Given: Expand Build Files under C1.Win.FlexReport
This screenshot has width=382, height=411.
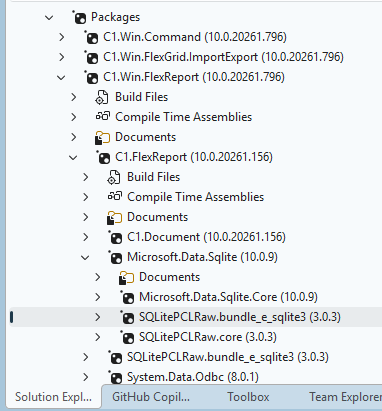Looking at the screenshot, I should pyautogui.click(x=73, y=97).
